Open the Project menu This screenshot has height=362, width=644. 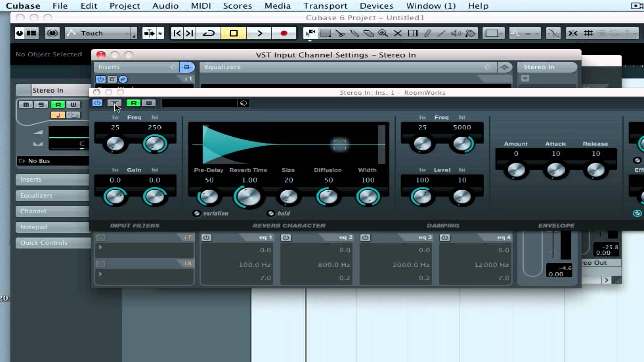125,6
